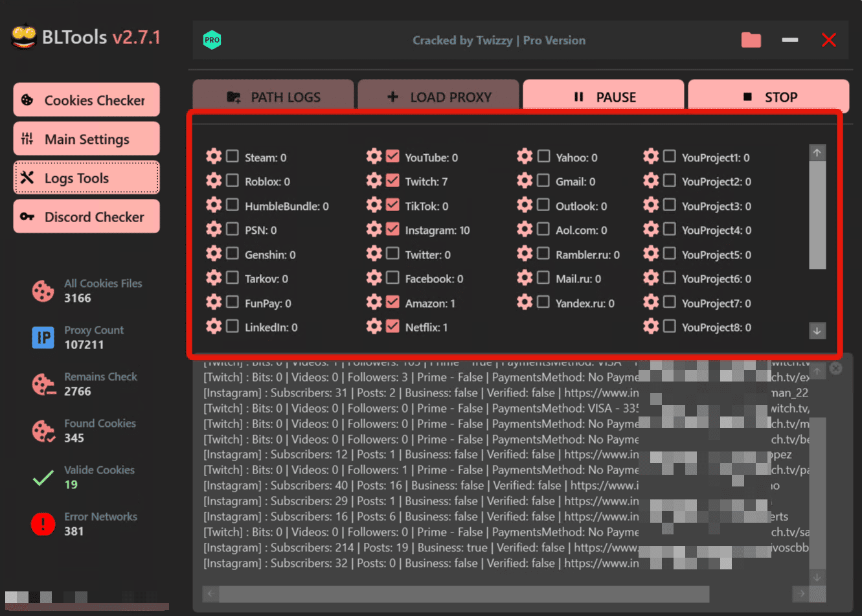Click the services list scroll-up arrow
Viewport: 862px width, 616px height.
pos(817,153)
